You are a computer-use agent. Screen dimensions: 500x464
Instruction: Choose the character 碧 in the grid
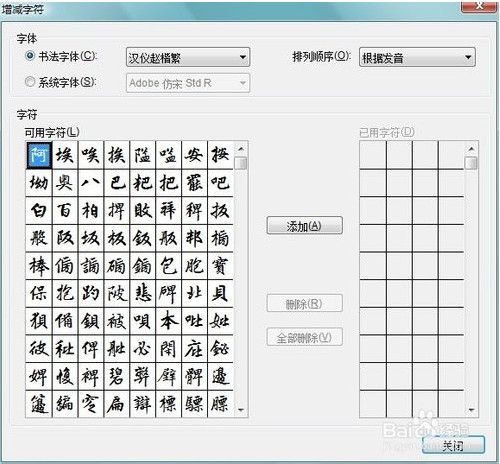tap(117, 376)
